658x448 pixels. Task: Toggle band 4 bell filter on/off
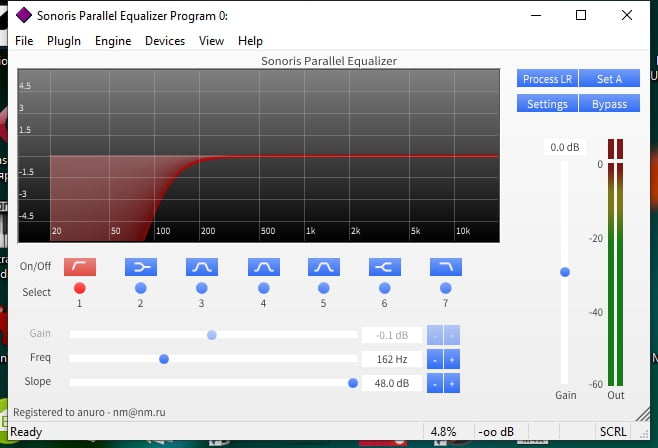tap(264, 267)
